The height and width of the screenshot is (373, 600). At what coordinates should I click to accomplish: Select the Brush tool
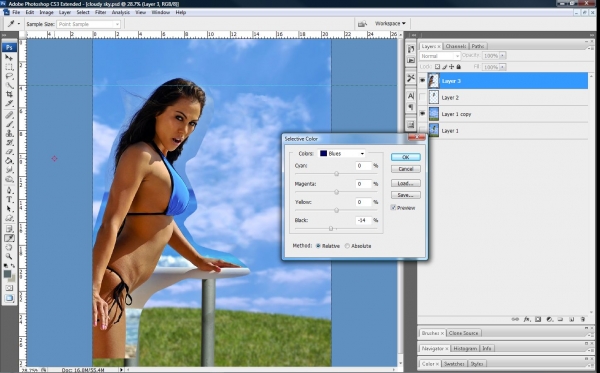coord(9,124)
